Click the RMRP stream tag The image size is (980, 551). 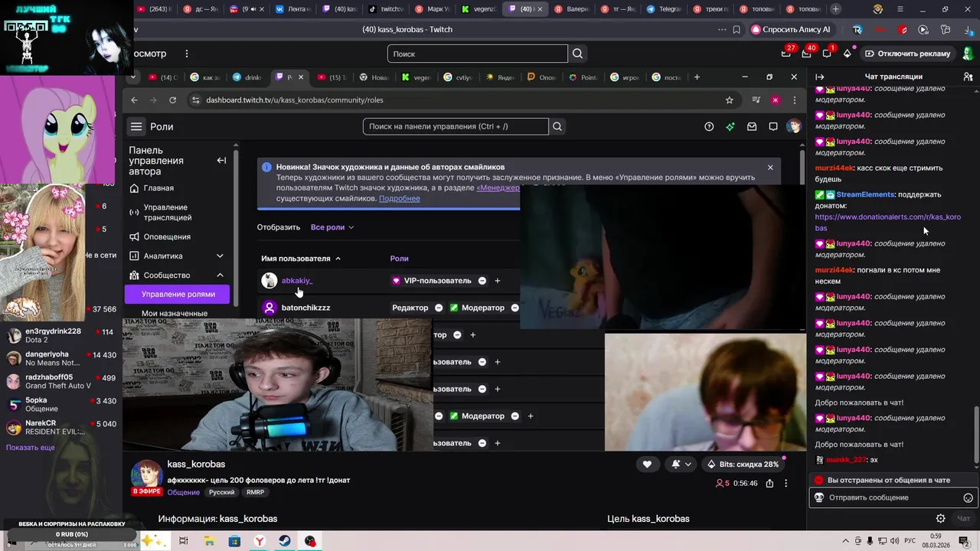coord(255,492)
